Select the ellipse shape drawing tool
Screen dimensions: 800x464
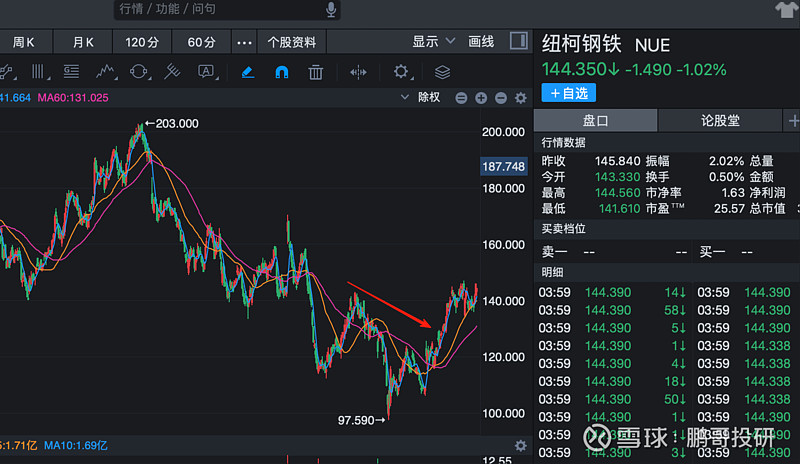coord(139,72)
